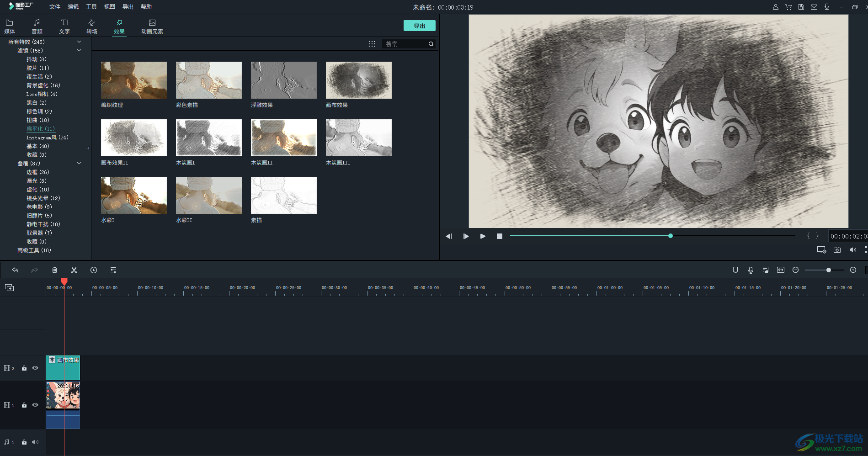Select the 画布效果 effect thumbnail
The image size is (868, 456).
point(359,80)
